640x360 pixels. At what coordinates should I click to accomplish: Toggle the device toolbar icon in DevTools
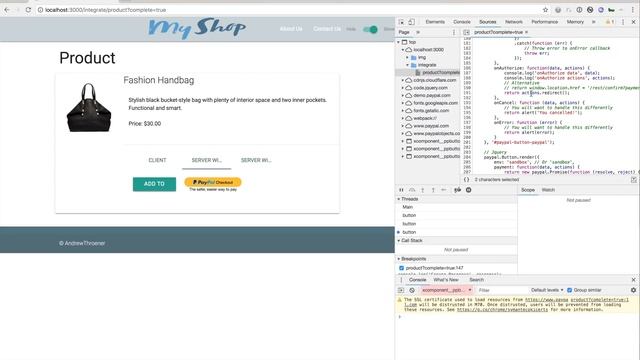411,22
